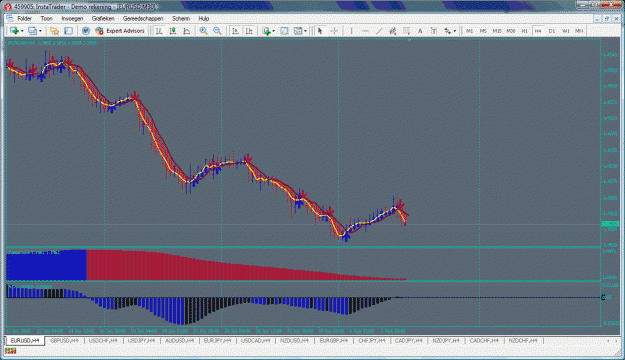The height and width of the screenshot is (360, 625).
Task: Select the text label tool
Action: point(434,31)
